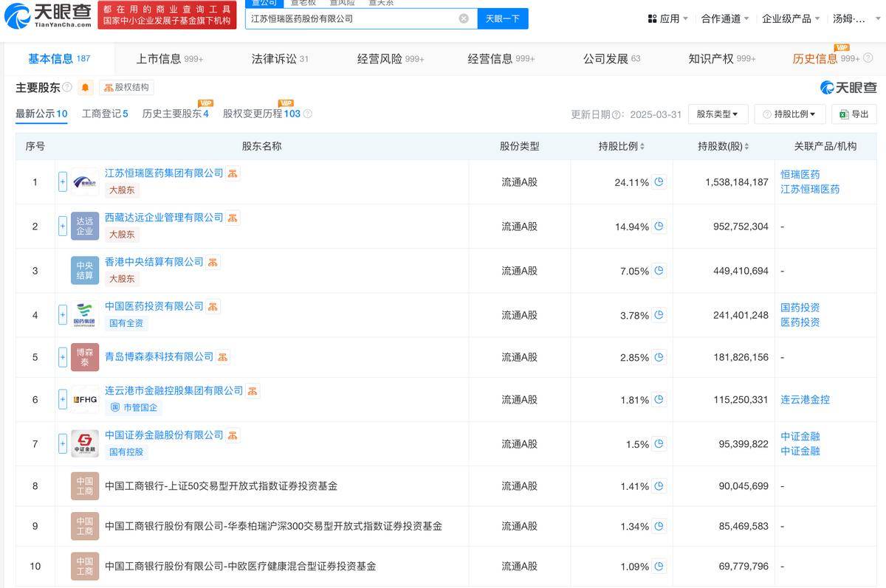Switch to the 历史信息 VIP tab
The image size is (886, 588).
826,58
